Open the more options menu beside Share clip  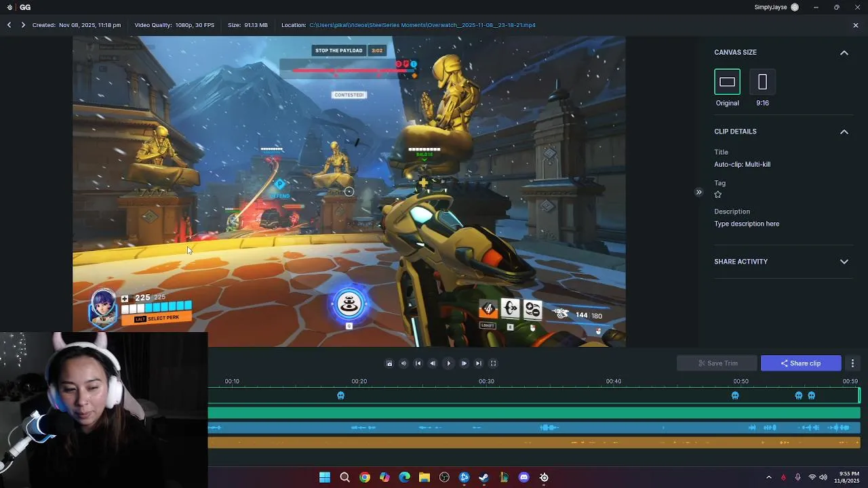852,363
